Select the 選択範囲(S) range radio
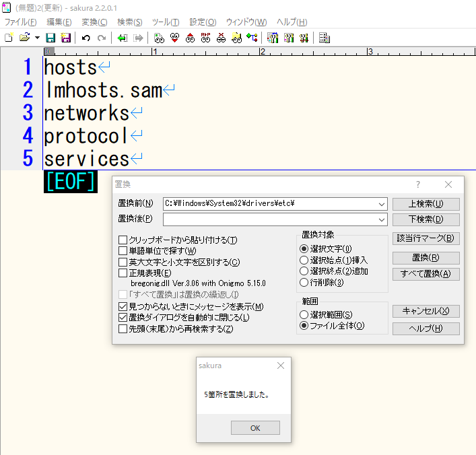476x455 pixels. tap(304, 315)
